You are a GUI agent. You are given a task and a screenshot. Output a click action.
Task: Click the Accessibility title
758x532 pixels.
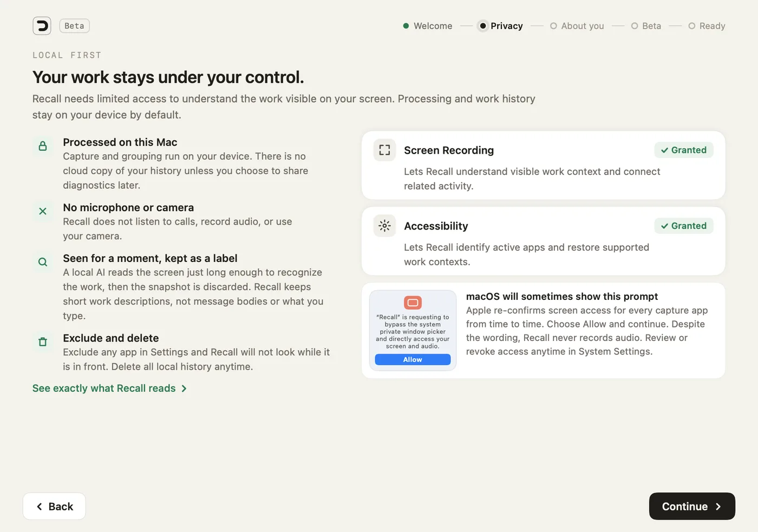tap(436, 226)
